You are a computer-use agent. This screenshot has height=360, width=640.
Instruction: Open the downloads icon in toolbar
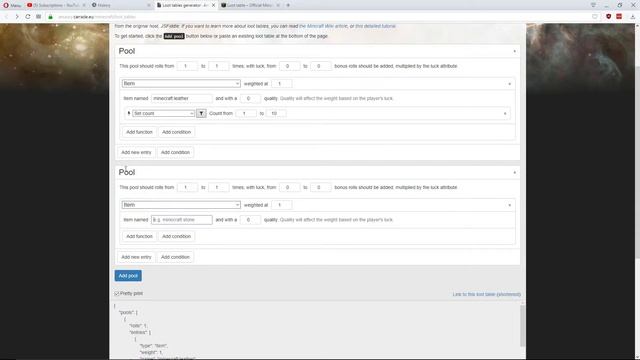click(633, 17)
